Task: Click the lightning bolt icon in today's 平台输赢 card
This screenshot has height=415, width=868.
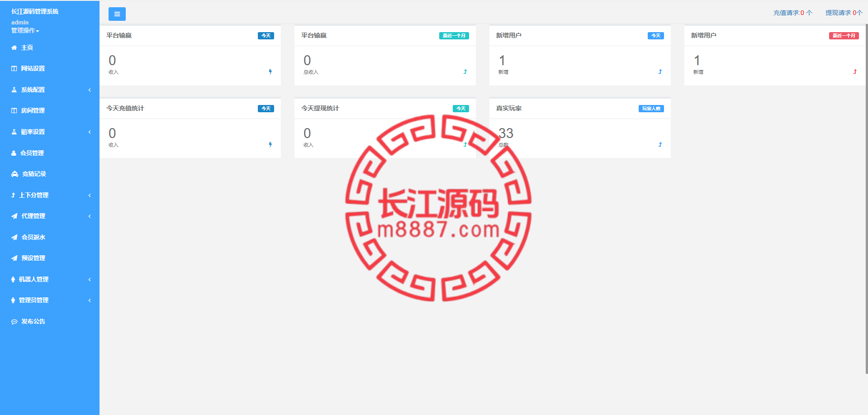Action: pos(270,72)
